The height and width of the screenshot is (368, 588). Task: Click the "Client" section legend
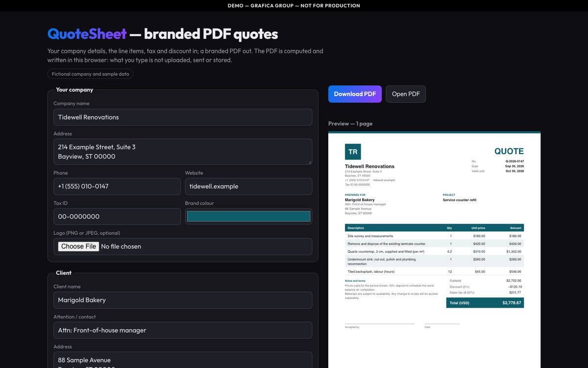[x=64, y=273]
